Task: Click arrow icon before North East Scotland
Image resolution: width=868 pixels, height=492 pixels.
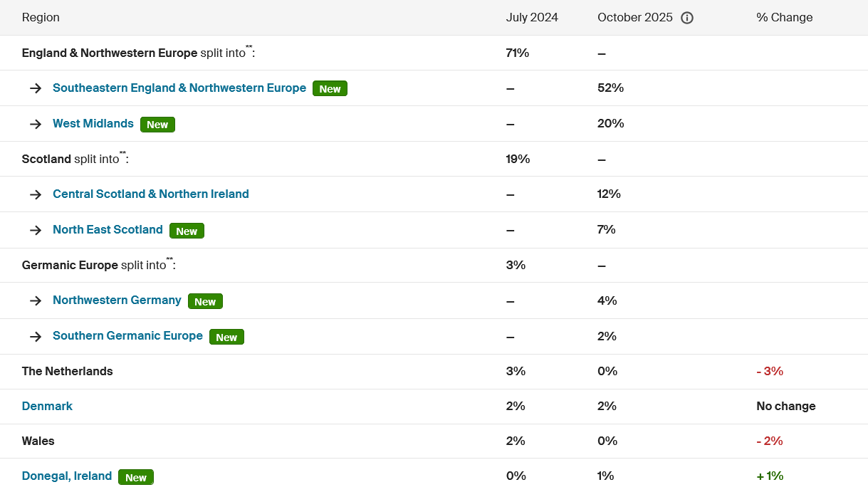Action: (x=36, y=230)
